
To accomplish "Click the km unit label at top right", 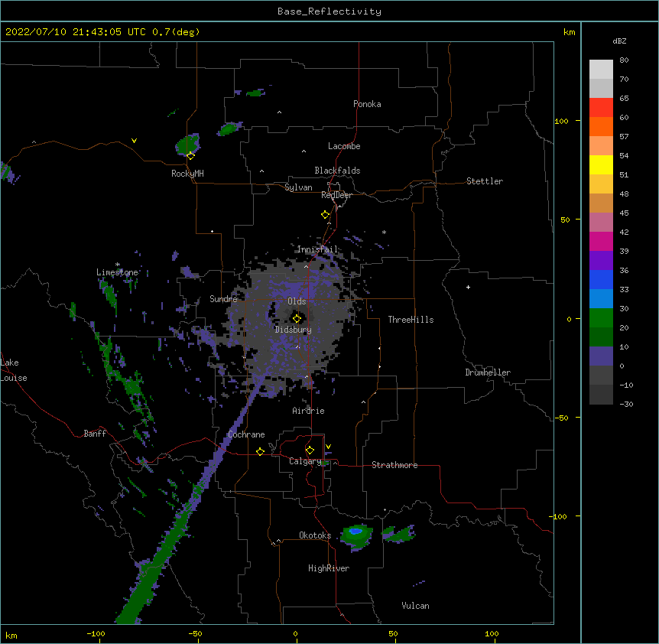I will [x=569, y=32].
